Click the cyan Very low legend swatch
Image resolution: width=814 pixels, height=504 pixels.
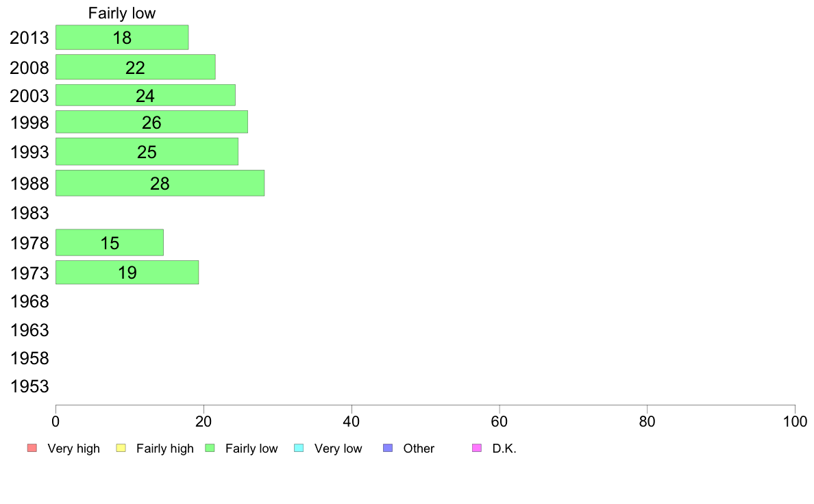(299, 448)
